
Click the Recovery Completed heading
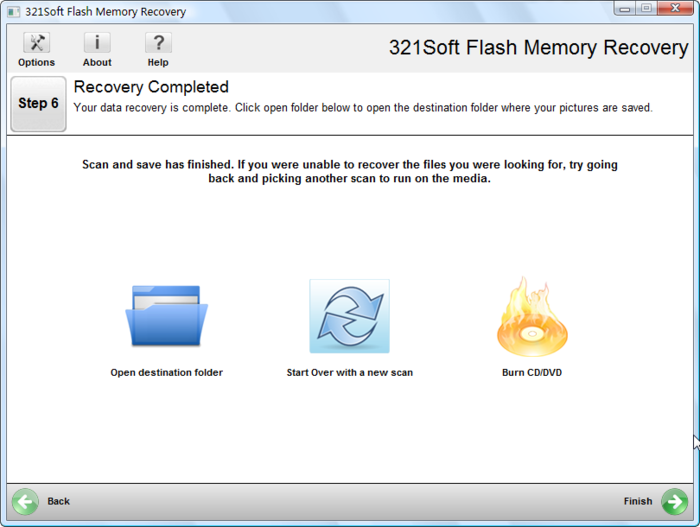click(x=151, y=87)
